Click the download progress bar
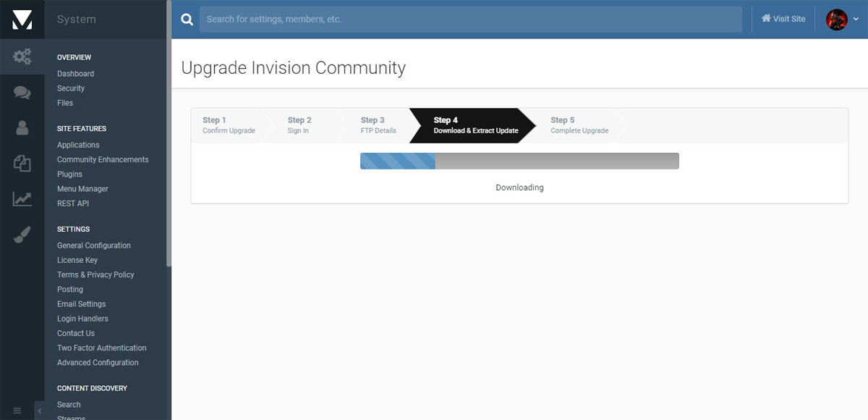Image resolution: width=868 pixels, height=420 pixels. [x=519, y=161]
